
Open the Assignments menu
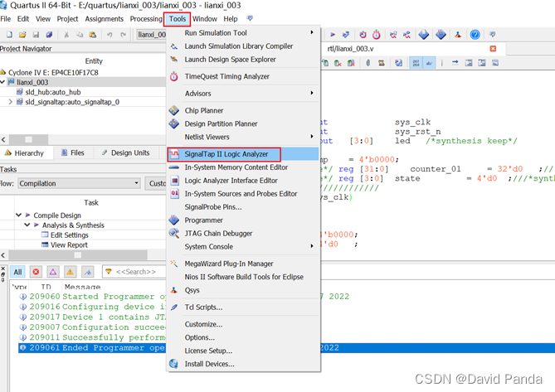tap(104, 19)
